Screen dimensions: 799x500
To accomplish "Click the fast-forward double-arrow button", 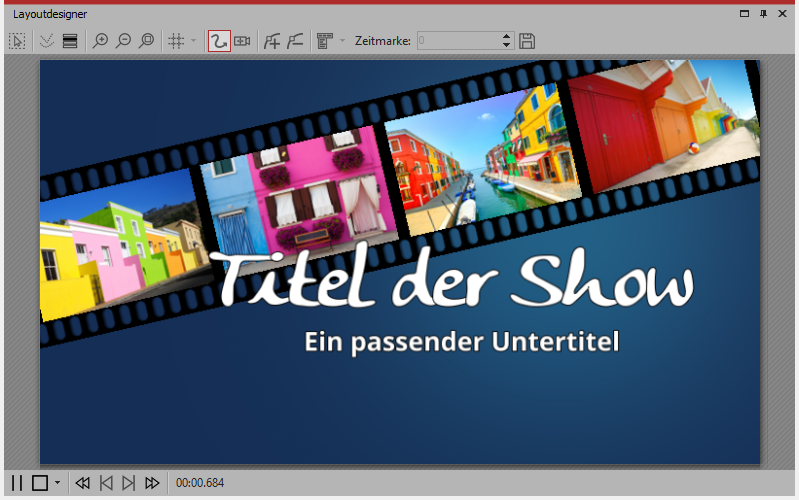I will coord(152,483).
